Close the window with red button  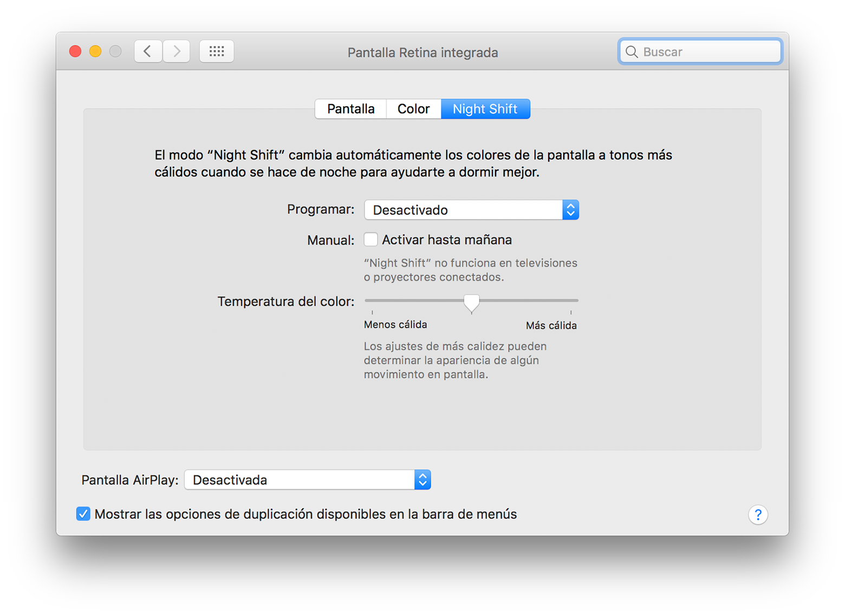[75, 51]
